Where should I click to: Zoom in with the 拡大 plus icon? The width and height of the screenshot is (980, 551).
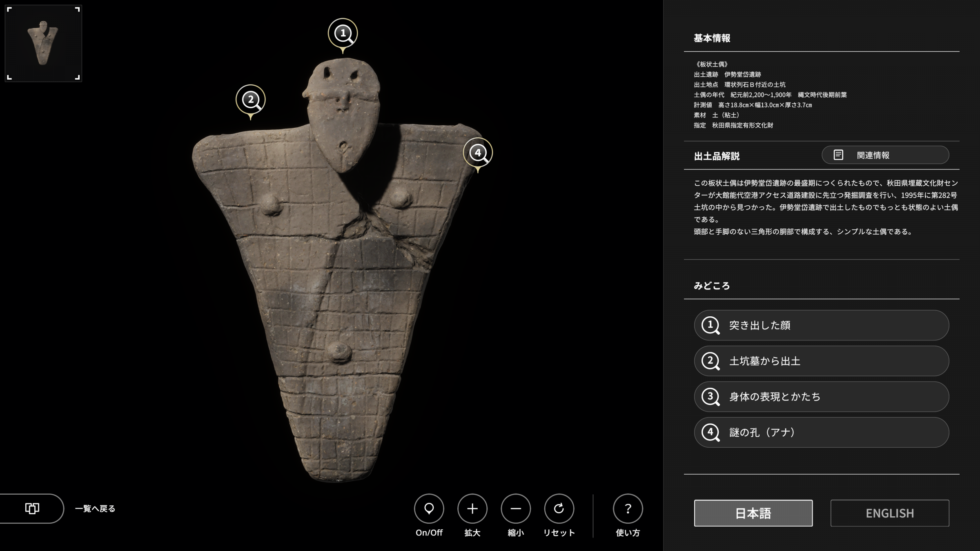click(472, 509)
